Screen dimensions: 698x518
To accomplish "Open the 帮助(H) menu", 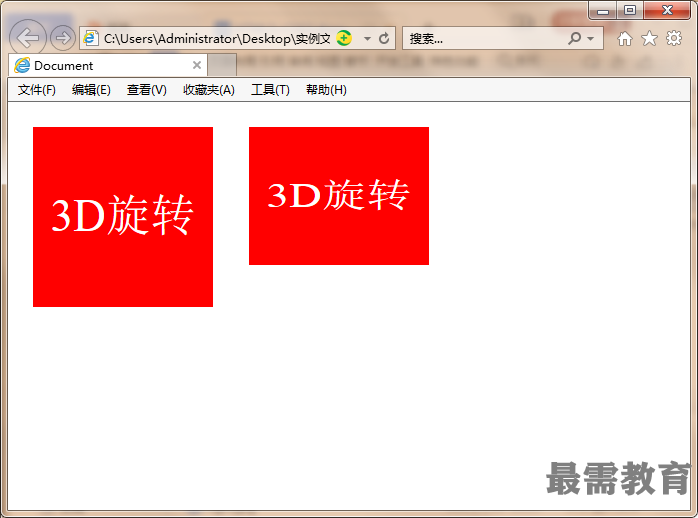I will click(x=326, y=90).
